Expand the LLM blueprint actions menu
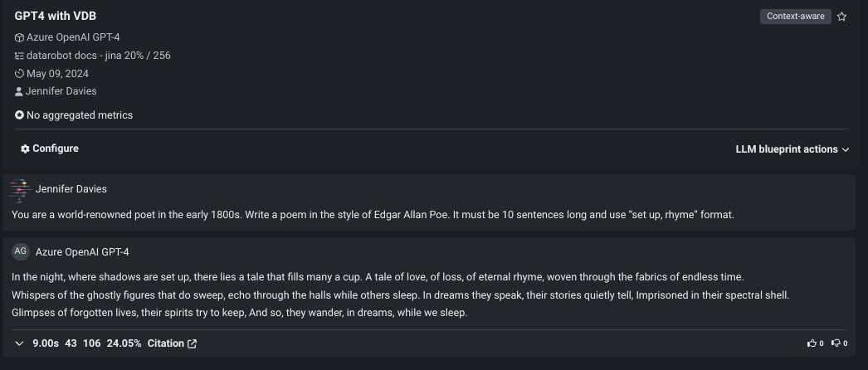Image resolution: width=868 pixels, height=370 pixels. pos(792,149)
